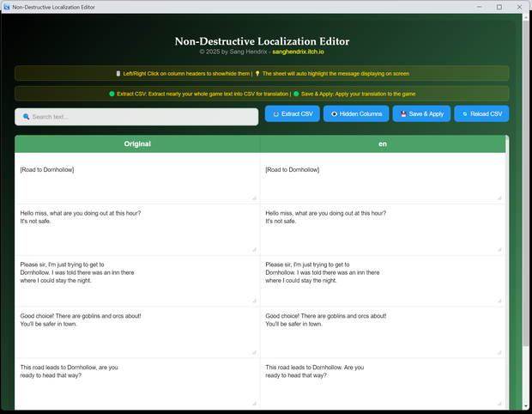Open the sanghendrix.itch.io link
Image resolution: width=532 pixels, height=414 pixels.
click(298, 52)
